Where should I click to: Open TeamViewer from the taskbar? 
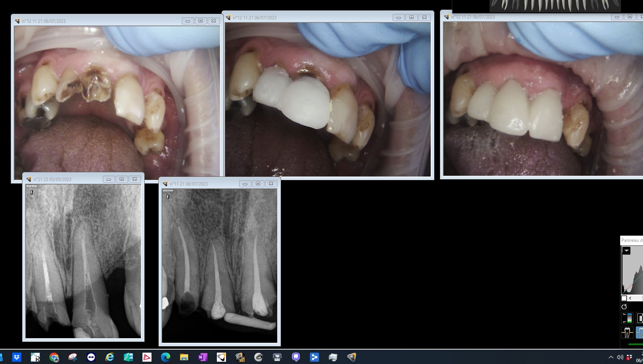(x=91, y=357)
